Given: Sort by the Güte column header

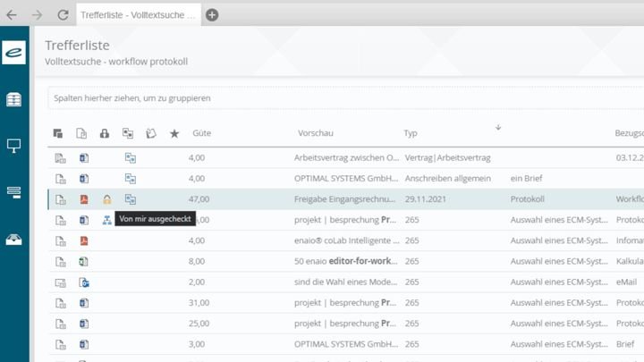Looking at the screenshot, I should pos(201,133).
